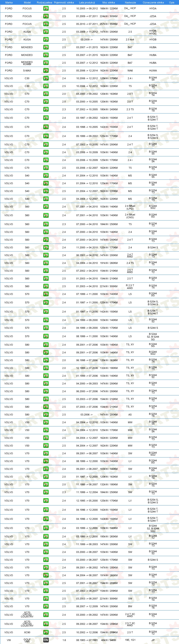Click the 'Pojemność silnika' column header

click(64, 3)
